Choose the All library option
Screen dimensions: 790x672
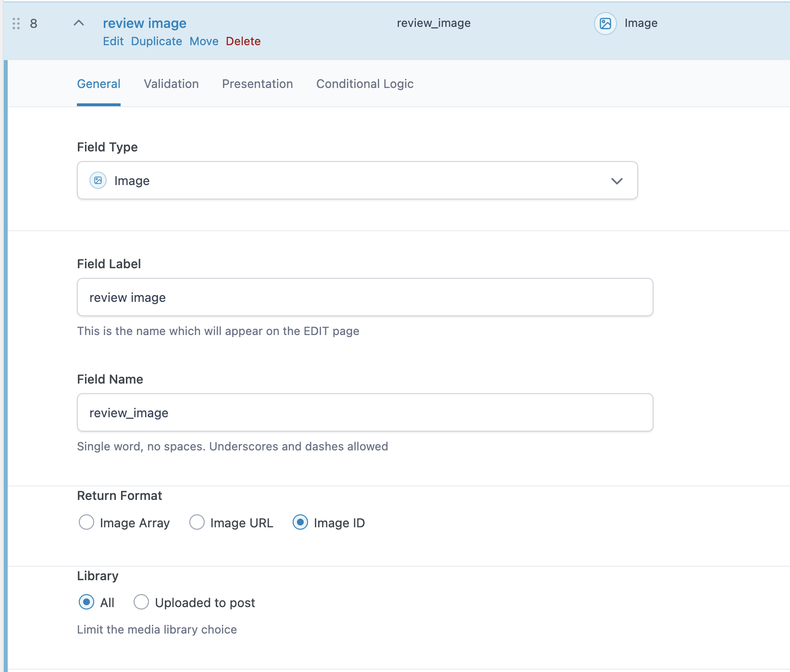[86, 602]
